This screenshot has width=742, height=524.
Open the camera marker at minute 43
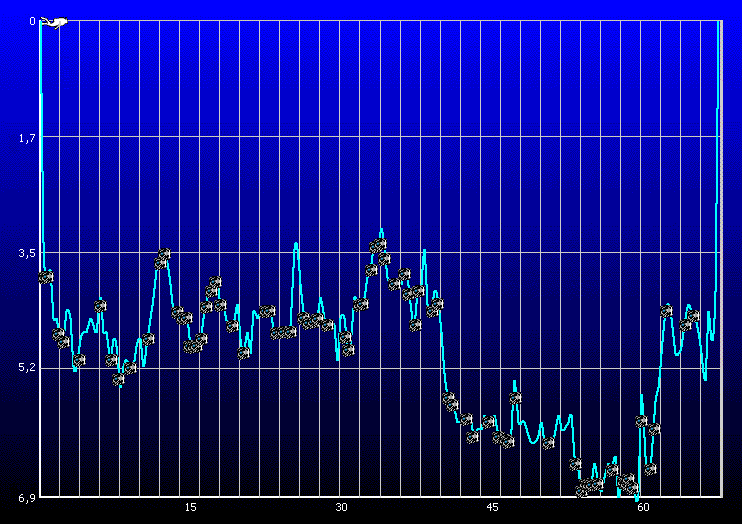(x=472, y=437)
